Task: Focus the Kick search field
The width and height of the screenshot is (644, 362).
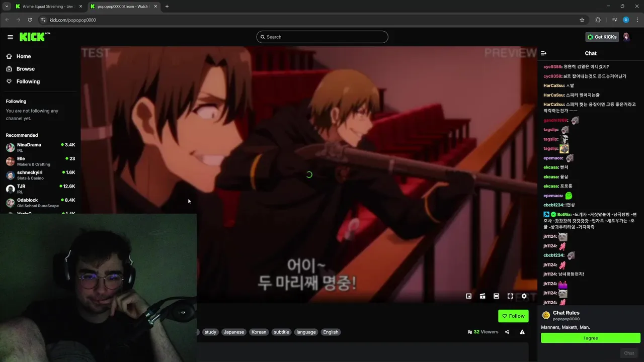Action: 322,37
